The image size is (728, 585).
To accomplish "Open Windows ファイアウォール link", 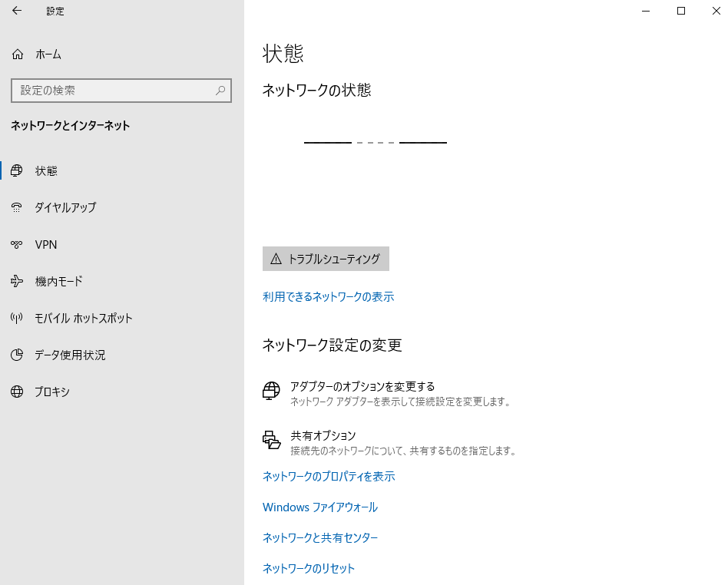I will pos(320,507).
